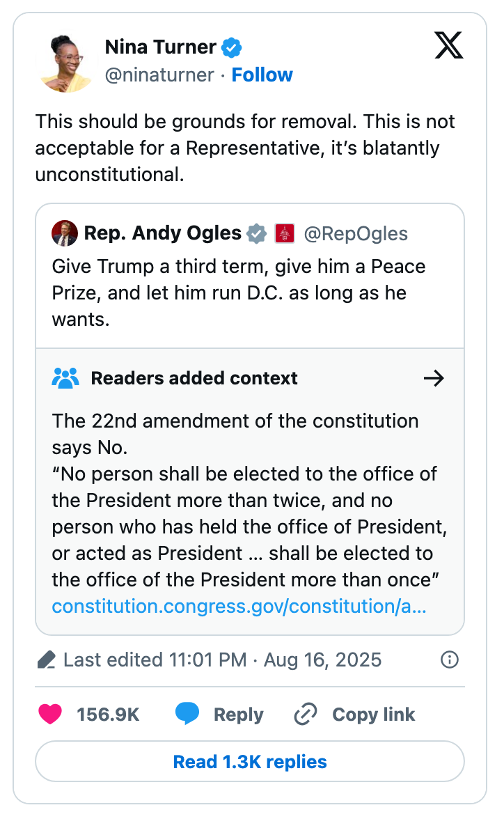504x819 pixels.
Task: Click Nina Turner's verified badge
Action: pyautogui.click(x=232, y=47)
